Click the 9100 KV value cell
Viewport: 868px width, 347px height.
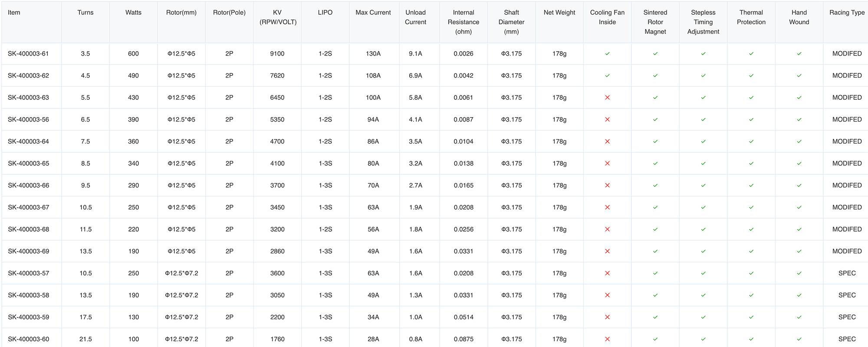277,54
